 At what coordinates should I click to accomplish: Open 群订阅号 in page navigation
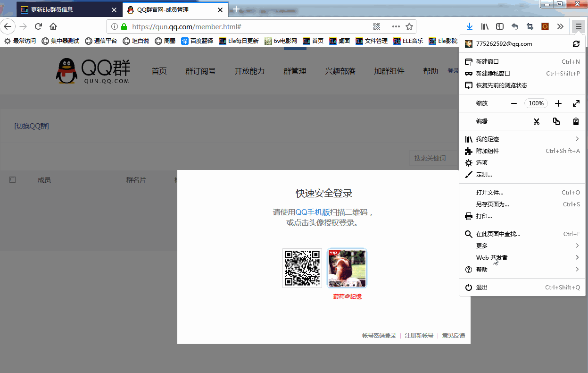point(200,71)
